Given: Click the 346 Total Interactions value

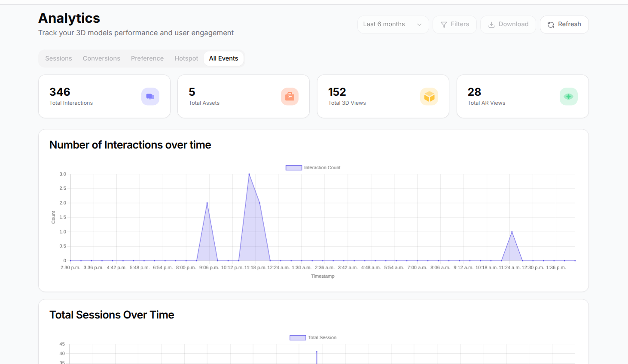Looking at the screenshot, I should (x=60, y=92).
